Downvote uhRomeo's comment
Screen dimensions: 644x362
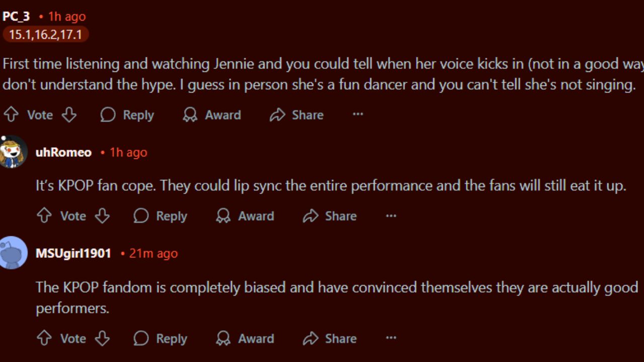tap(102, 216)
